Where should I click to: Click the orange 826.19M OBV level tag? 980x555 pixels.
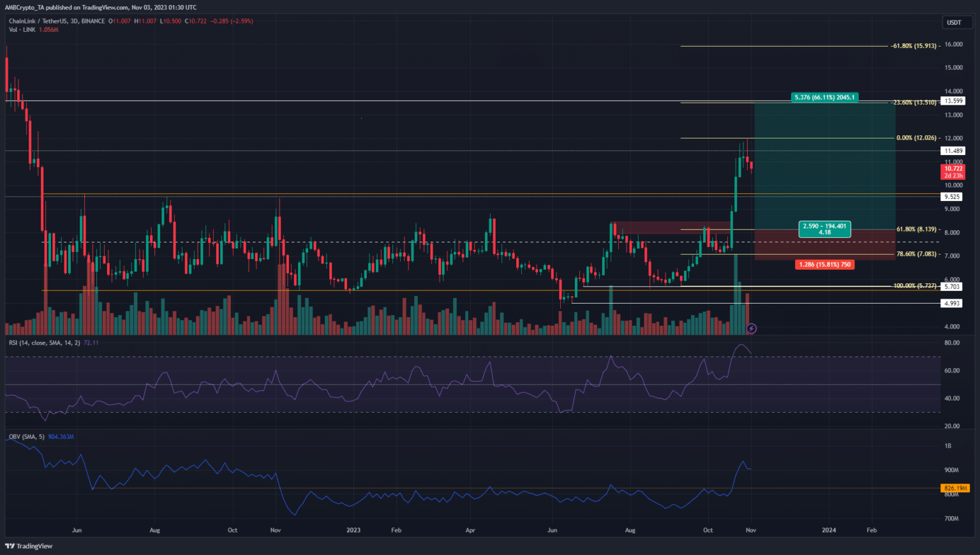click(955, 488)
